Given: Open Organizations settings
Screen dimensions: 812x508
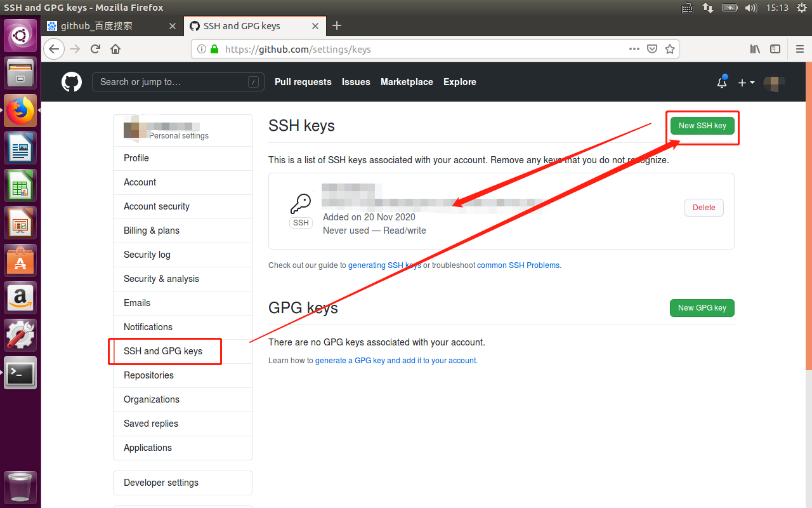Looking at the screenshot, I should (183, 399).
